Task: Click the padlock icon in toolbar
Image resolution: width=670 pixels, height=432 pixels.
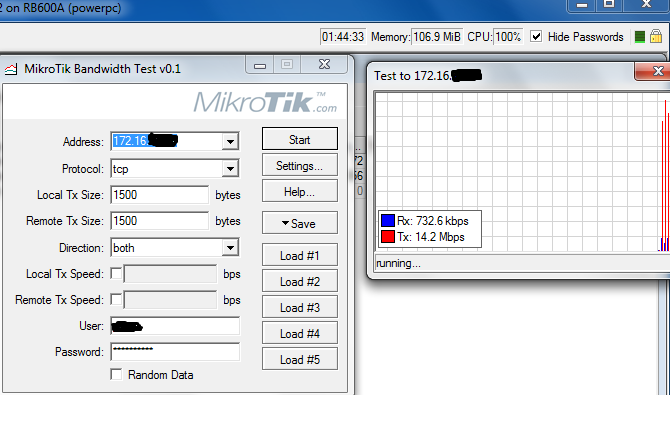Action: click(x=656, y=36)
